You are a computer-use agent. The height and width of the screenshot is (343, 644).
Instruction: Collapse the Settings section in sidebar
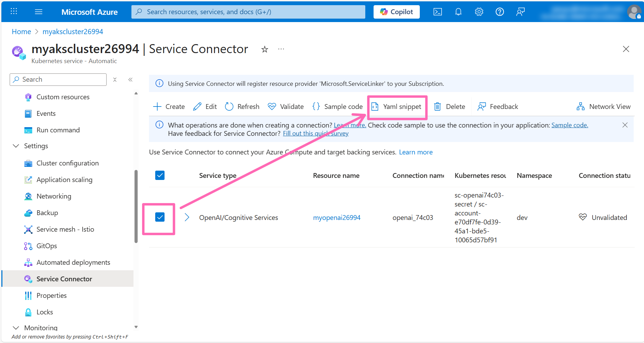(x=16, y=145)
